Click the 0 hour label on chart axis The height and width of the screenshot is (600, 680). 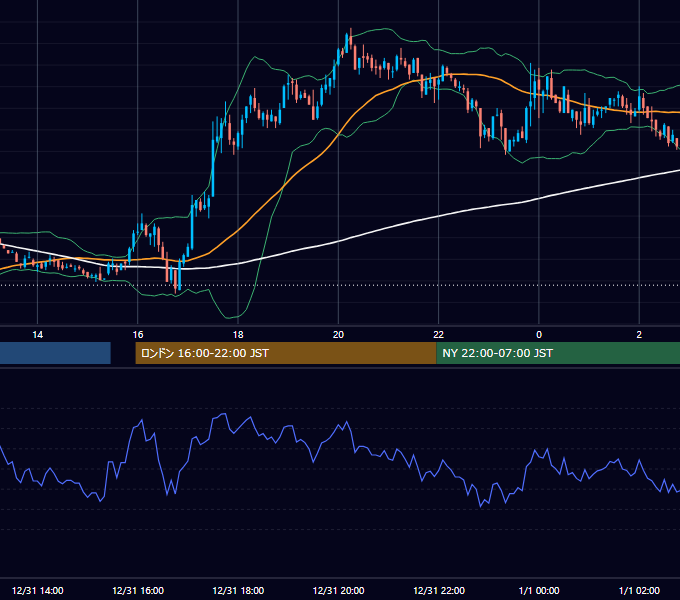539,335
